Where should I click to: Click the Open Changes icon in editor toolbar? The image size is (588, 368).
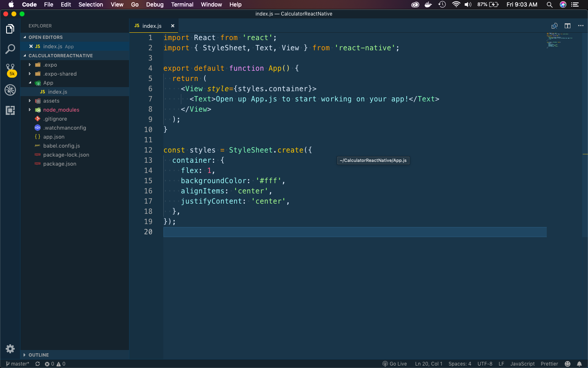point(555,26)
